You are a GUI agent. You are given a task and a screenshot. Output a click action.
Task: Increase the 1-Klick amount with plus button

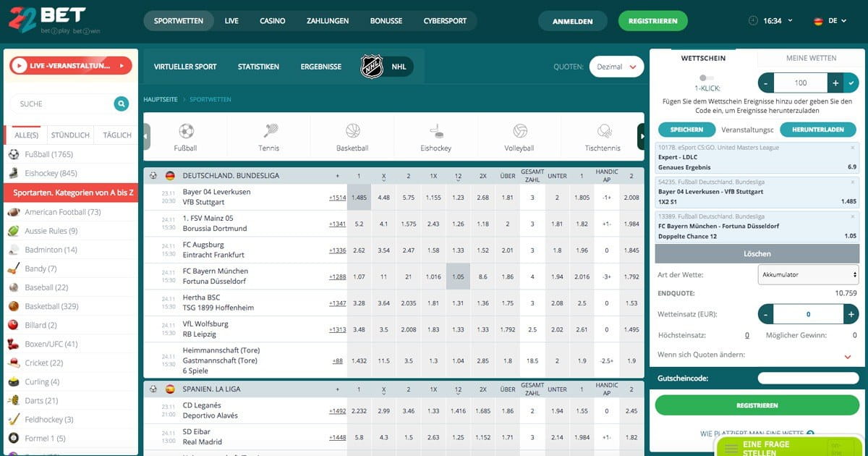coord(836,83)
